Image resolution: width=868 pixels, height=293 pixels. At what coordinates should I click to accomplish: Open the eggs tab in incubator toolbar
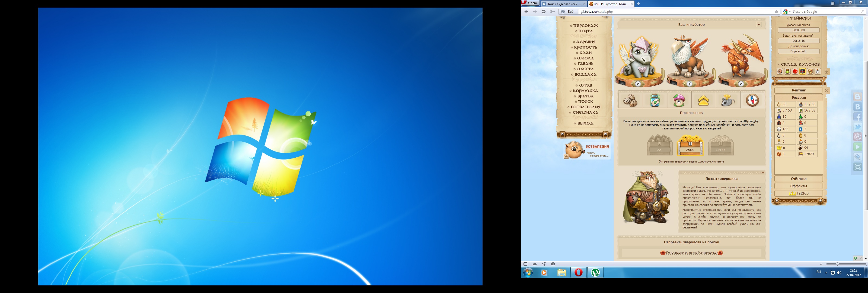pos(630,100)
